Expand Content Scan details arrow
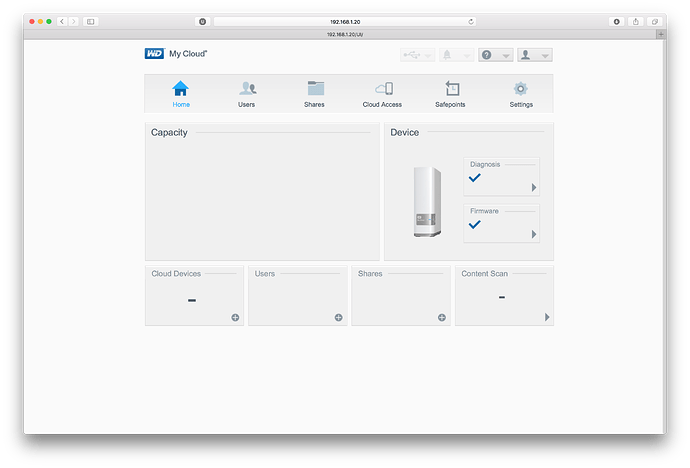The image size is (690, 468). (547, 317)
